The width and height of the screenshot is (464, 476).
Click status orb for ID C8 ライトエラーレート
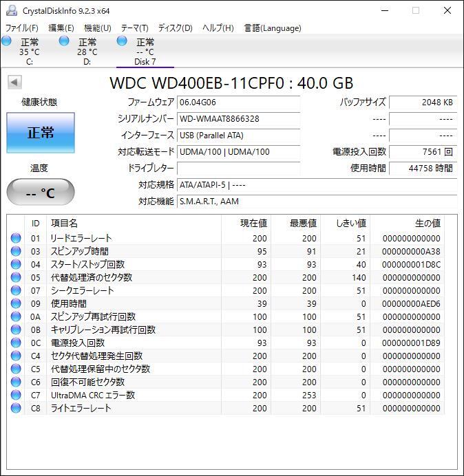[x=16, y=408]
